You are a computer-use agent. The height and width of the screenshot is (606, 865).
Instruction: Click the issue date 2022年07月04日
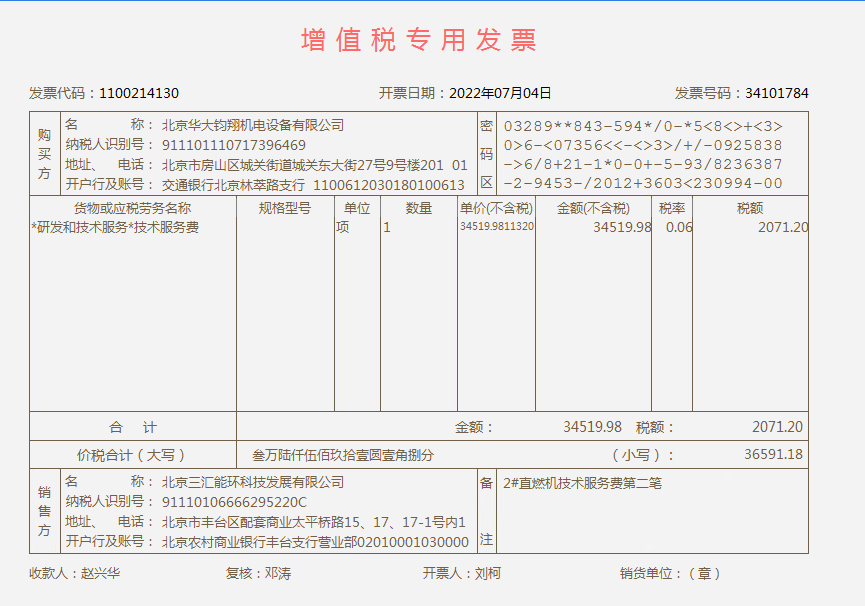coord(500,93)
